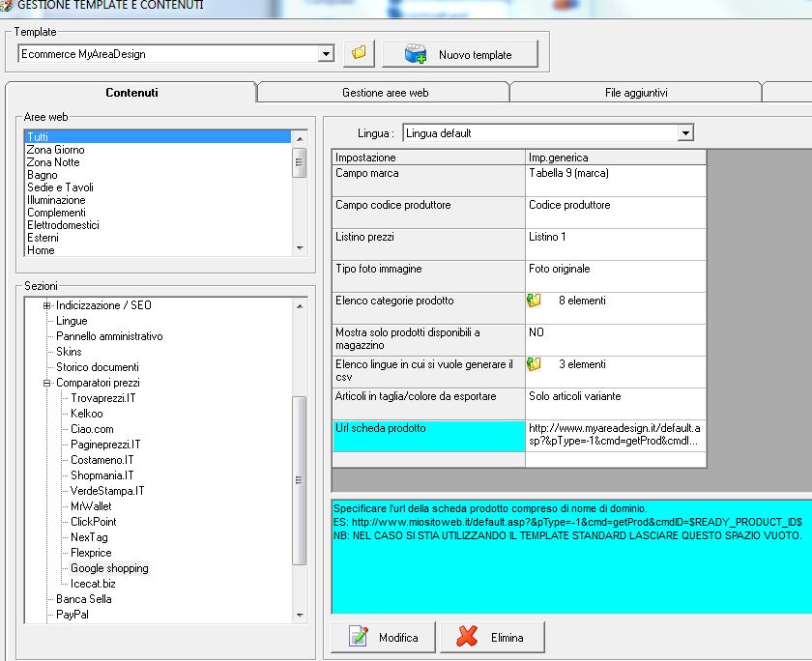Select Icecat.biz in tree
The height and width of the screenshot is (661, 812).
pyautogui.click(x=93, y=584)
